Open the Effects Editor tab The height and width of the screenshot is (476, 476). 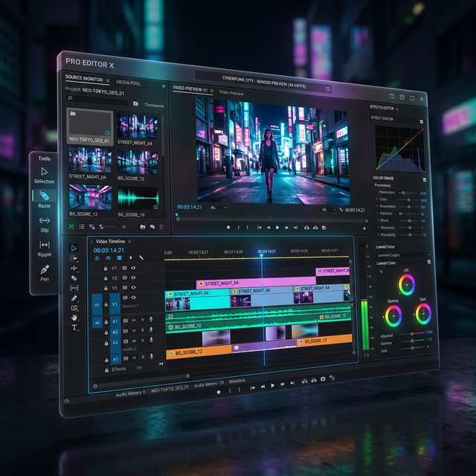coord(382,107)
